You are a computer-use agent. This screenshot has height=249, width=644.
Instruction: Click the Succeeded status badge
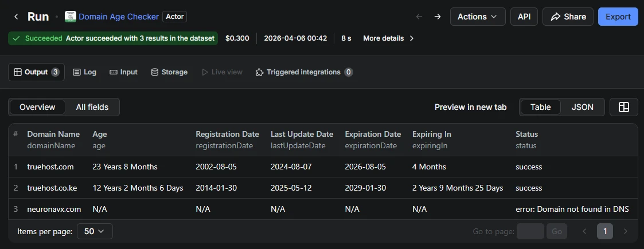(x=113, y=38)
